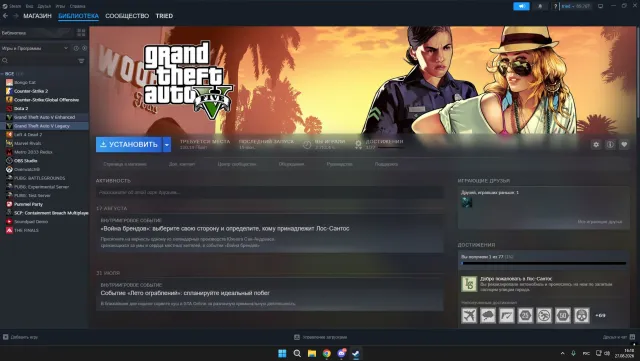640x361 pixels.
Task: Open the 'Справка' menu
Action: 78,6
